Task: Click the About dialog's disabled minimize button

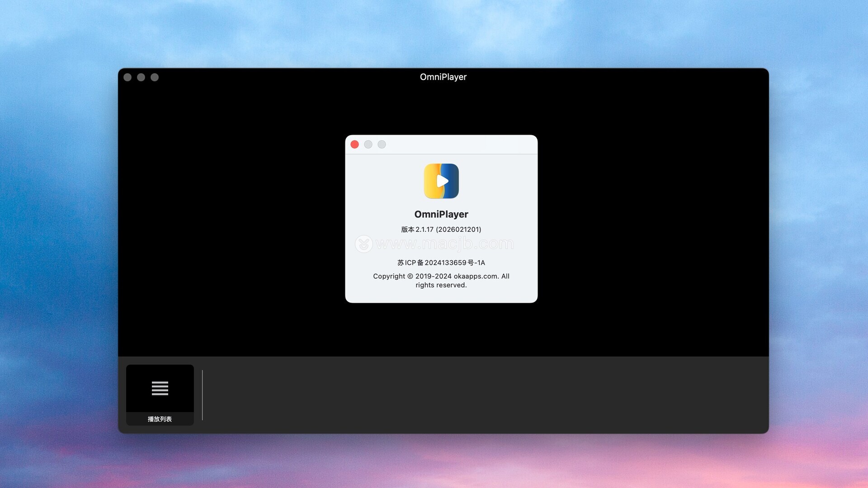Action: tap(368, 145)
